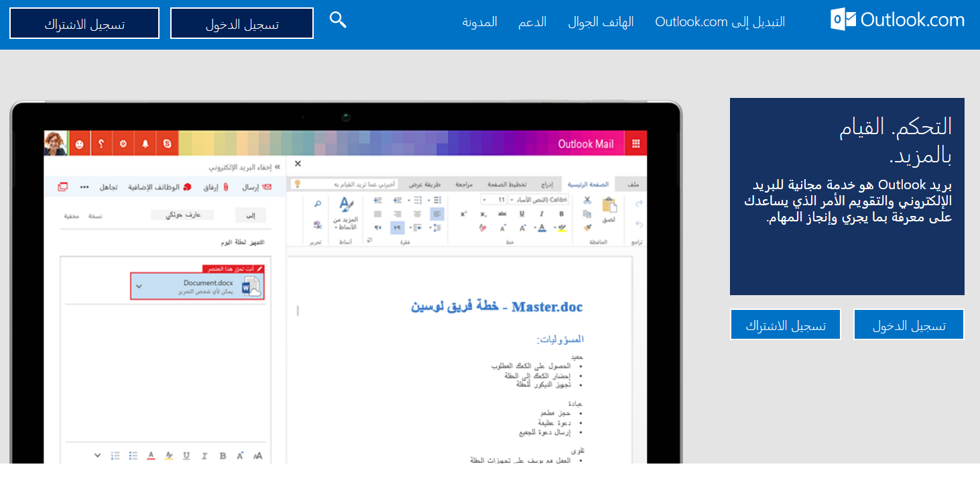Open the Support (الدعم) nav link
Image resolution: width=980 pixels, height=485 pixels.
532,21
